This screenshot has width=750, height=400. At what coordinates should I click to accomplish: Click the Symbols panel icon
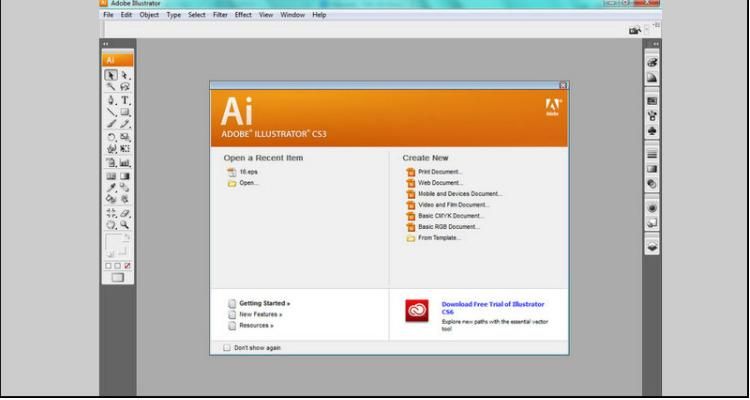[651, 130]
